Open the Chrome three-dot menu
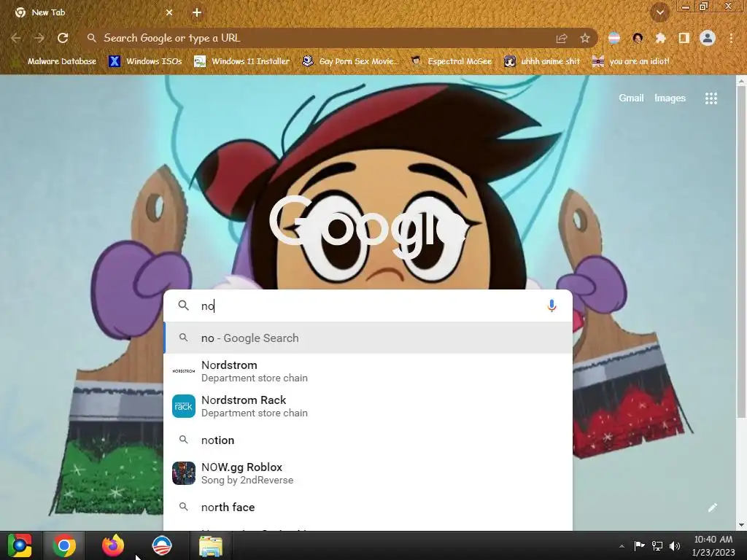747x560 pixels. point(731,38)
